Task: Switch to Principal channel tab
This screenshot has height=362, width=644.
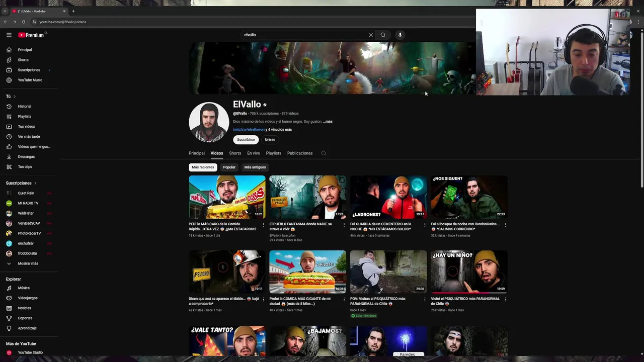Action: 197,153
